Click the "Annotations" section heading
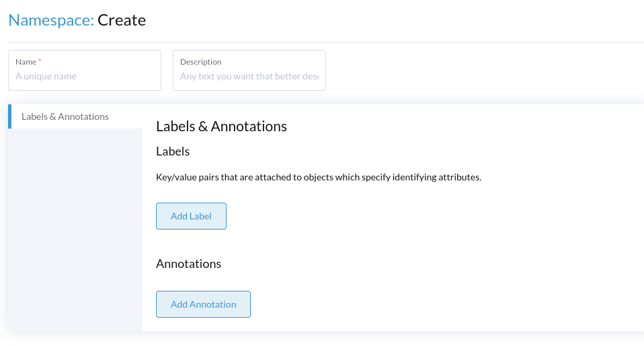Viewport: 644px width, 346px height. point(188,264)
